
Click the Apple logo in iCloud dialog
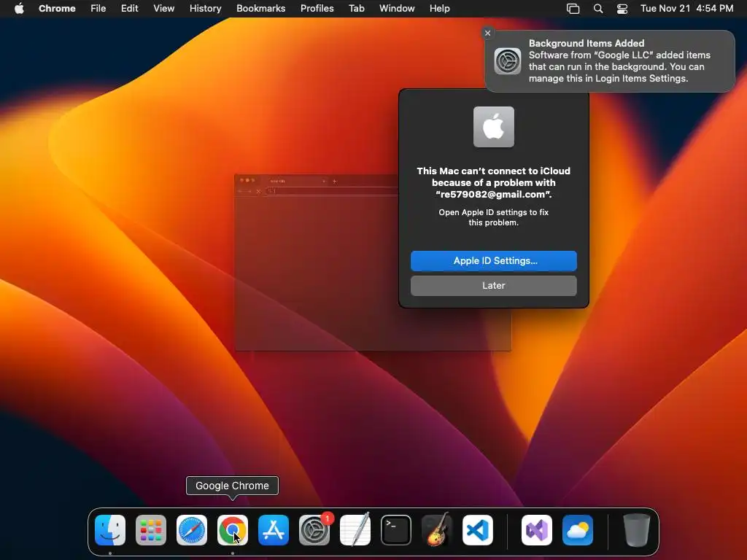click(494, 127)
